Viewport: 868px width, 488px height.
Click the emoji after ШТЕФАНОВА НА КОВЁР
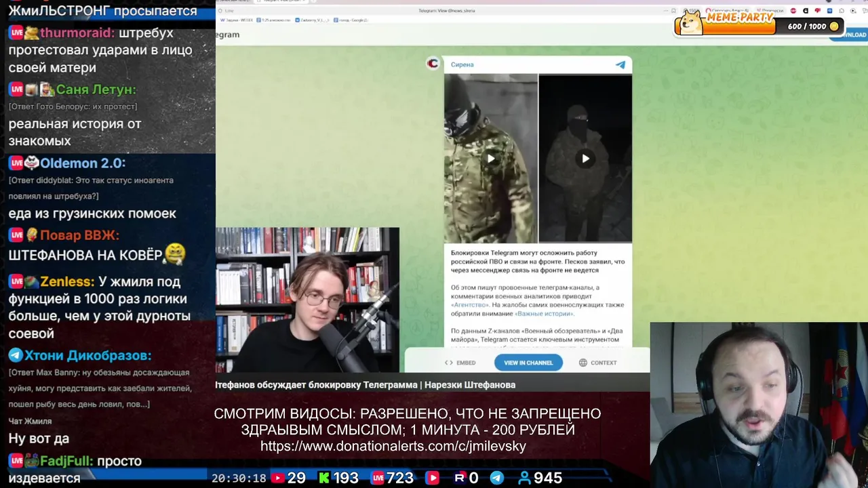(175, 254)
